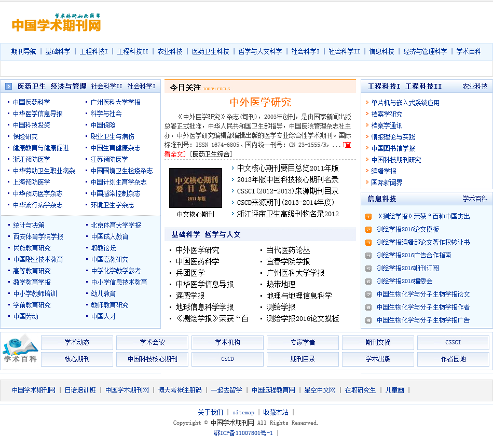Image resolution: width=493 pixels, height=448 pixels.
Task: Open 经济与管理科学 navigation item
Action: pos(425,51)
